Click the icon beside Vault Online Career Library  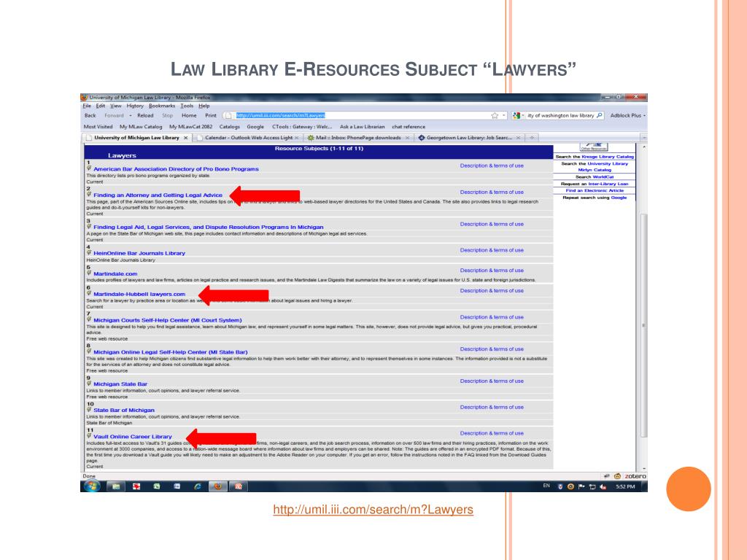pyautogui.click(x=89, y=435)
